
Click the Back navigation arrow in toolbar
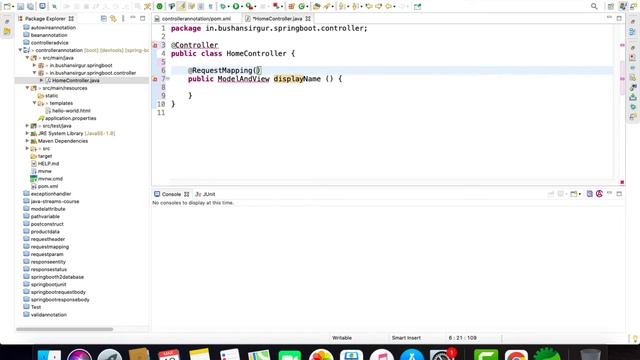389,6
